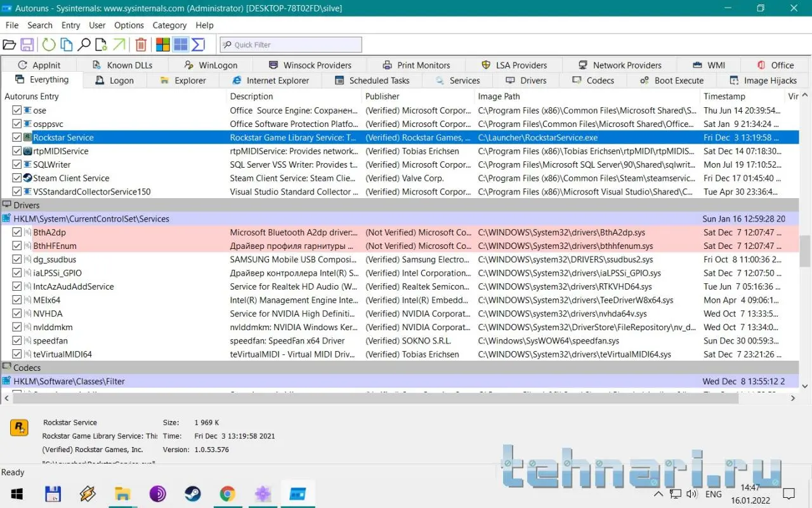Launch Chrome from the taskbar
This screenshot has height=508, width=812.
coord(227,494)
